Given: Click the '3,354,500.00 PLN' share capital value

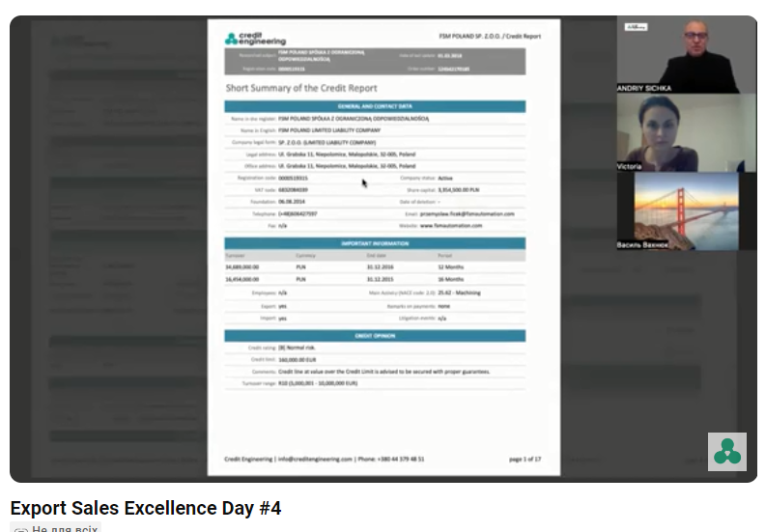Looking at the screenshot, I should [458, 190].
